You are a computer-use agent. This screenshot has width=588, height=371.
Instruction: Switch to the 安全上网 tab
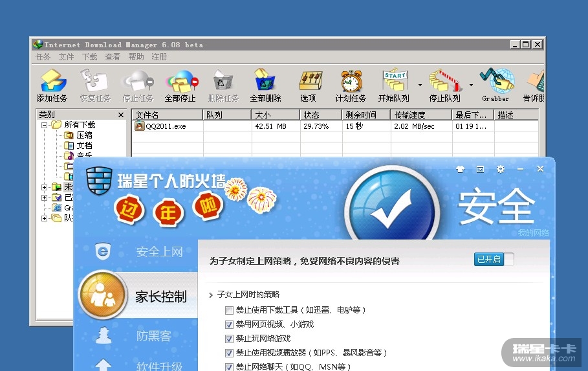(159, 252)
